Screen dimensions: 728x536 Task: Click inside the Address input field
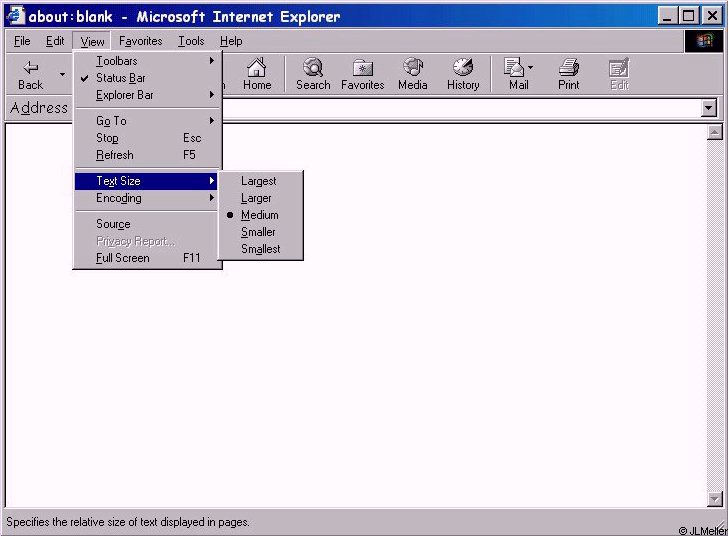(462, 108)
